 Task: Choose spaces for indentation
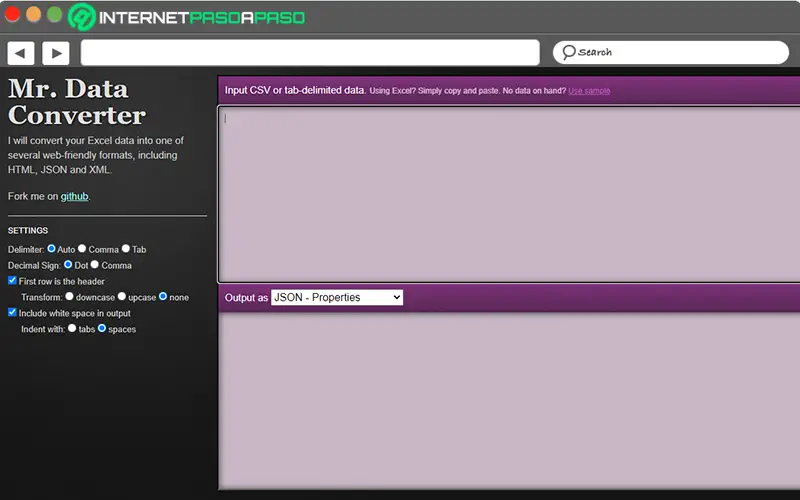[x=102, y=328]
